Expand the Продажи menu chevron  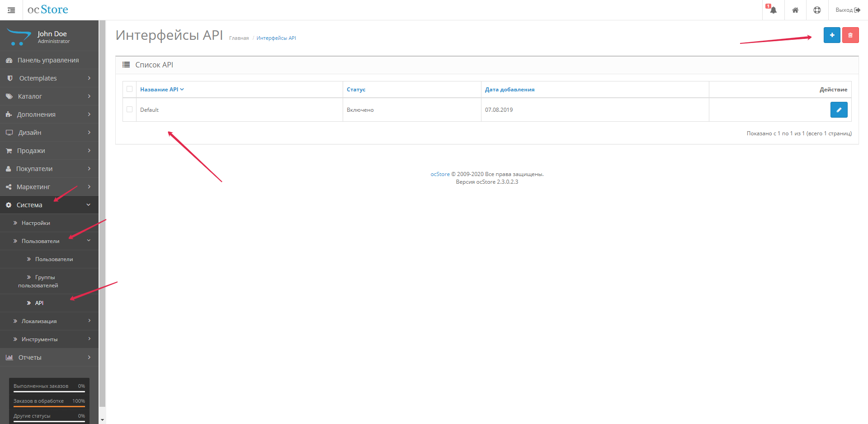pos(89,150)
